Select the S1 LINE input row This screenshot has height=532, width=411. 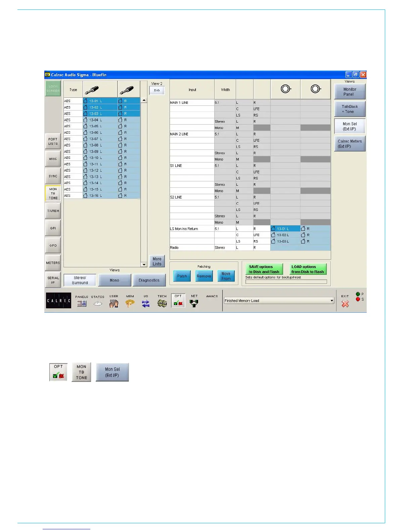point(192,166)
